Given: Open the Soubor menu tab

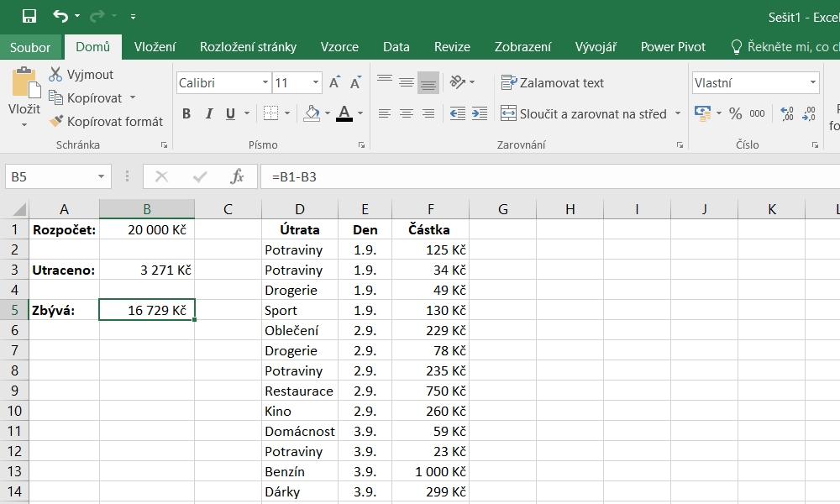Looking at the screenshot, I should 30,47.
